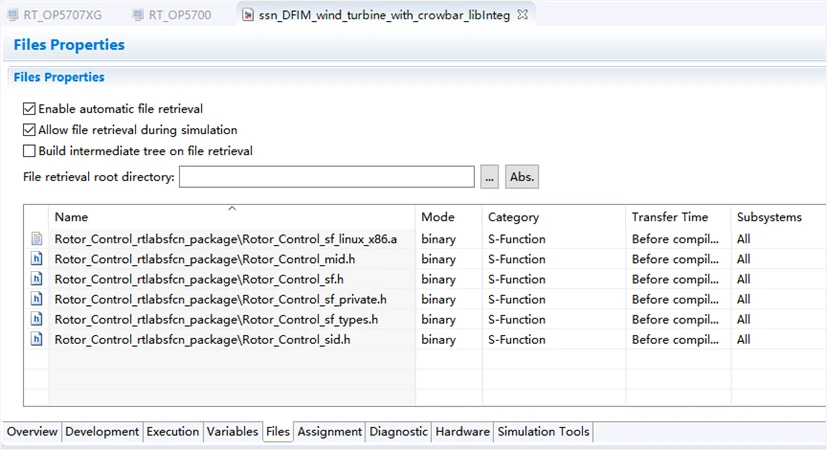Click the RT_OP5700 tab icon
This screenshot has height=450, width=827.
pos(137,15)
